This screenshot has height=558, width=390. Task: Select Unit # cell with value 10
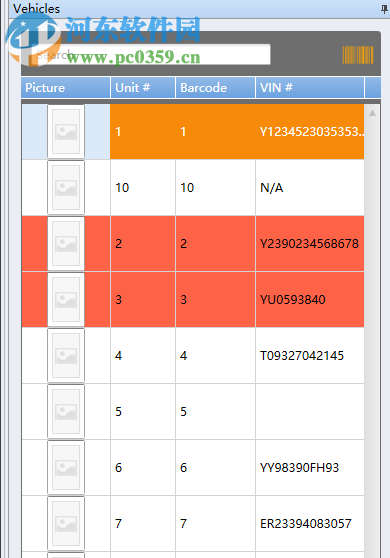pyautogui.click(x=143, y=187)
